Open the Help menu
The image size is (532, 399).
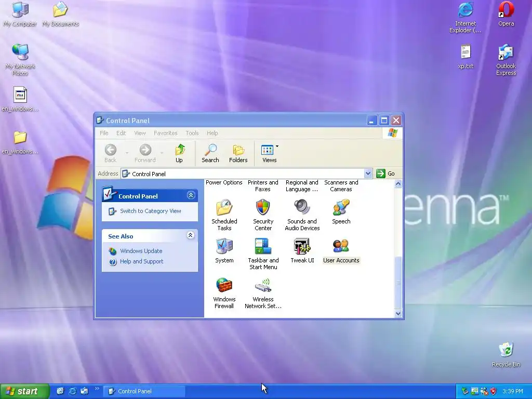point(212,133)
